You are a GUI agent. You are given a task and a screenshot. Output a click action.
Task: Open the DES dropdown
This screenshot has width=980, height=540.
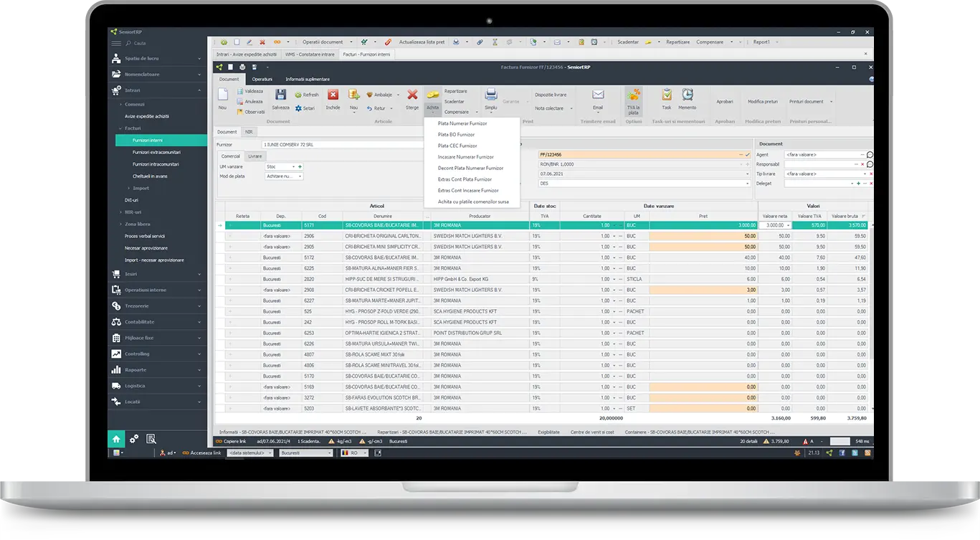[747, 184]
